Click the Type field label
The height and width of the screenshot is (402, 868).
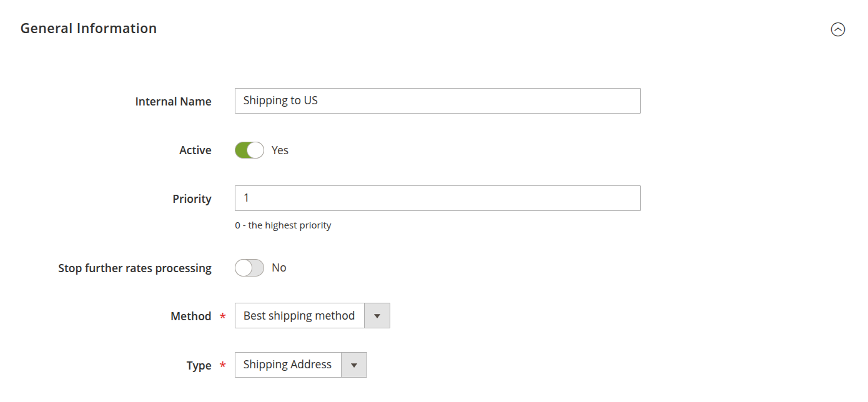[x=199, y=366]
